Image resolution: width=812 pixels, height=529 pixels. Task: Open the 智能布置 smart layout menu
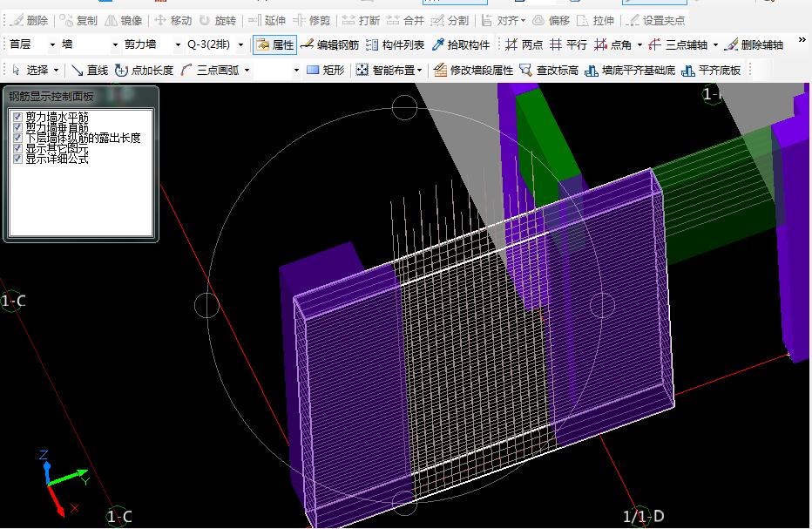(389, 70)
